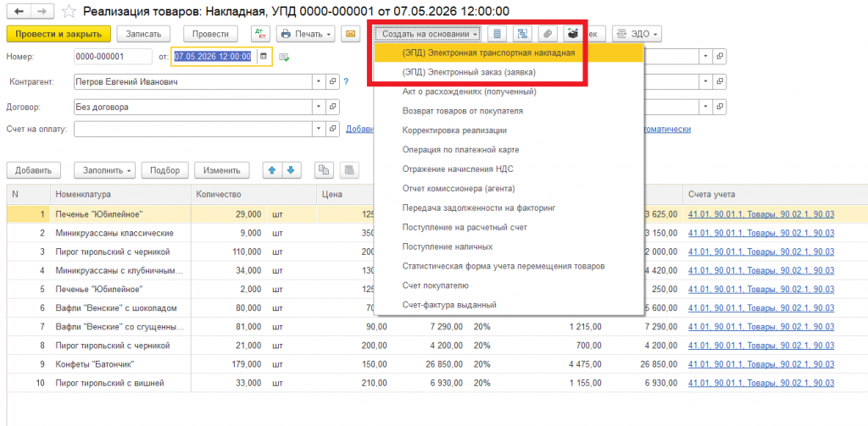Viewport: 868px width, 426px height.
Task: Copy rows with the copy icon above the table
Action: [x=324, y=170]
